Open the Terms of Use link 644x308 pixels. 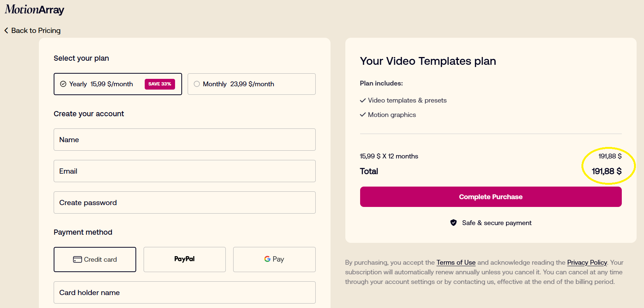click(x=456, y=262)
